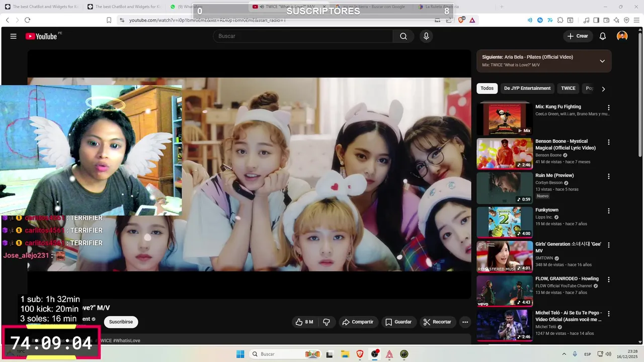The width and height of the screenshot is (644, 362).
Task: Open the Brave Wallet icon
Action: [x=606, y=20]
